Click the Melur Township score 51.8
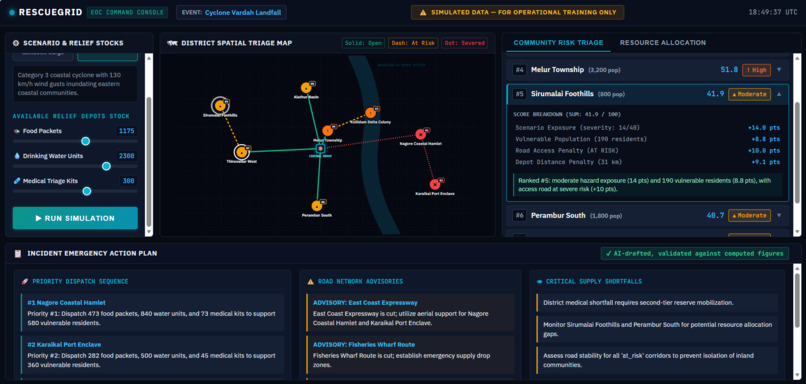The width and height of the screenshot is (806, 384). (729, 70)
